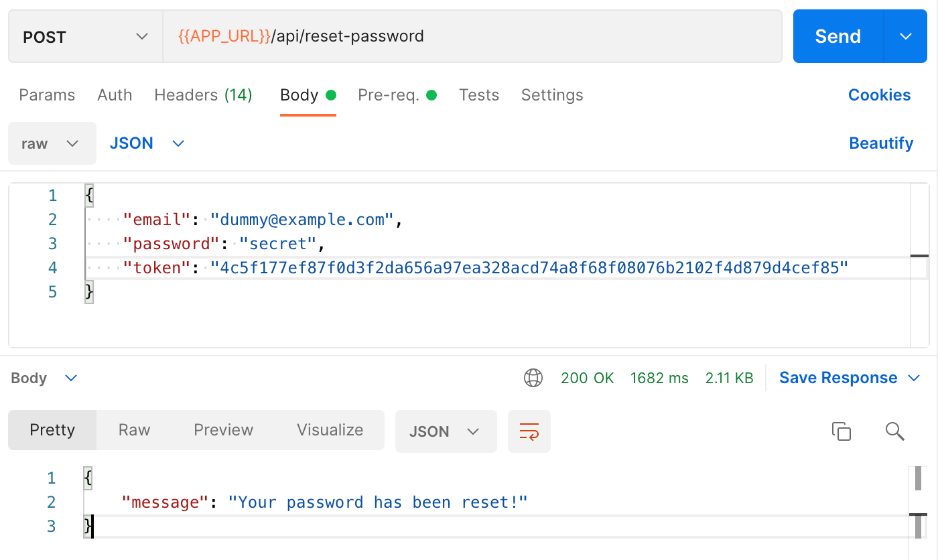The height and width of the screenshot is (560, 938).
Task: Open the Save Response options chevron
Action: [x=915, y=377]
